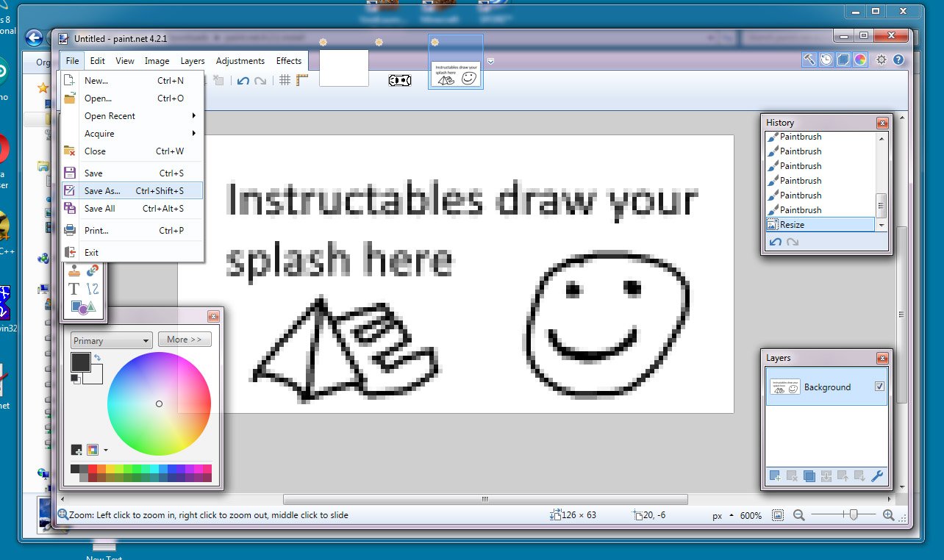Choose Save All from the File menu
The image size is (944, 560).
tap(131, 209)
